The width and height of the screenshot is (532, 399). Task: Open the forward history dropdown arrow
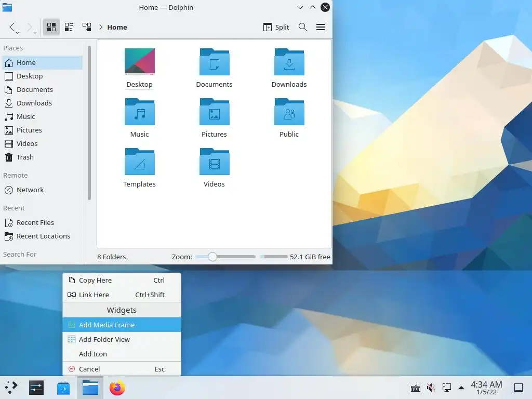(x=35, y=33)
